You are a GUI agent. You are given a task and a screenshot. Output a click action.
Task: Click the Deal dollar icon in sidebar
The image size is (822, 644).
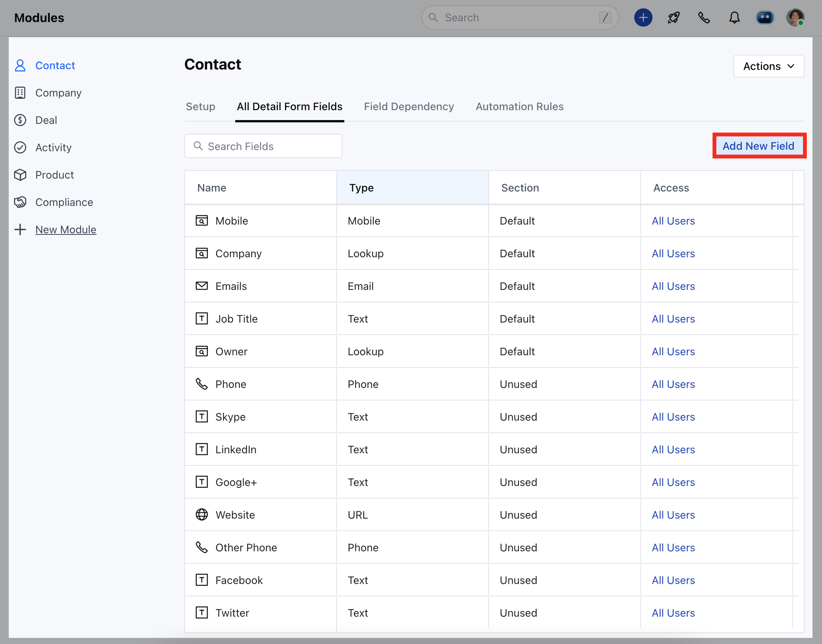20,120
